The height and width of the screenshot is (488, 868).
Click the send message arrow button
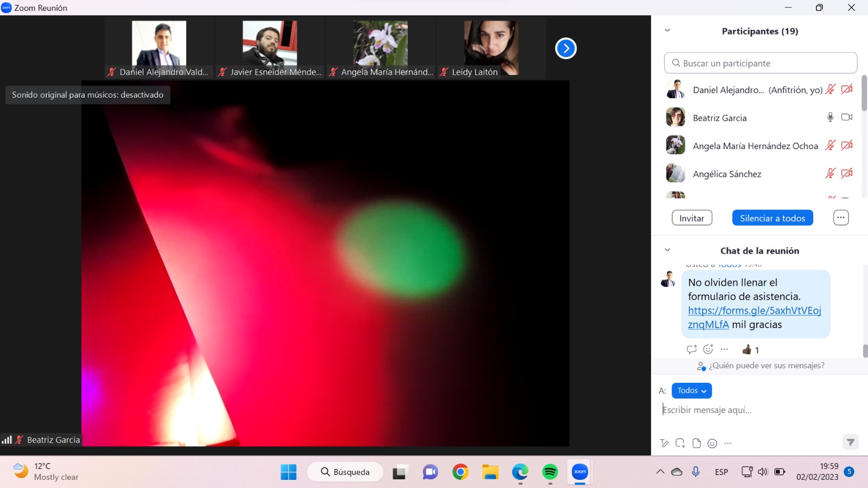pyautogui.click(x=851, y=442)
